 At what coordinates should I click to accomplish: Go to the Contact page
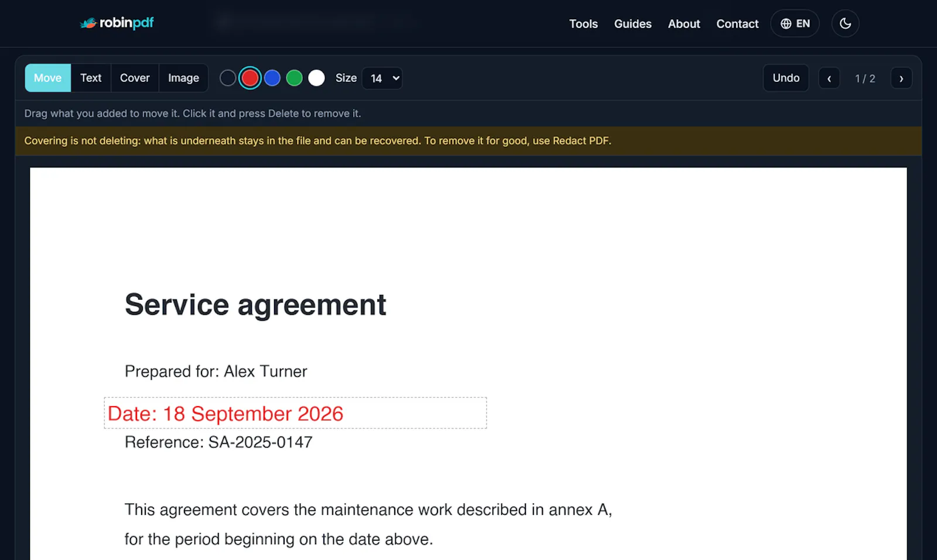point(737,24)
